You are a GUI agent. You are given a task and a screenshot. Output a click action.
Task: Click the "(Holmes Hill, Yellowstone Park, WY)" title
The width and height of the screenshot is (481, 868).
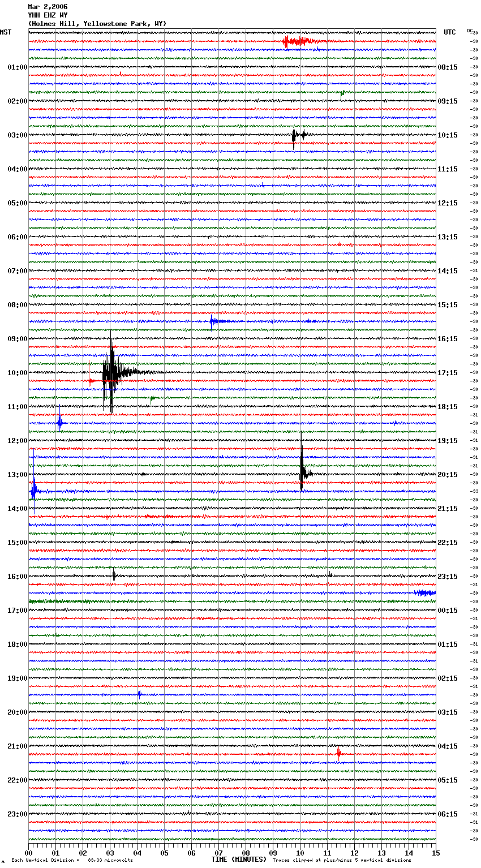97,24
